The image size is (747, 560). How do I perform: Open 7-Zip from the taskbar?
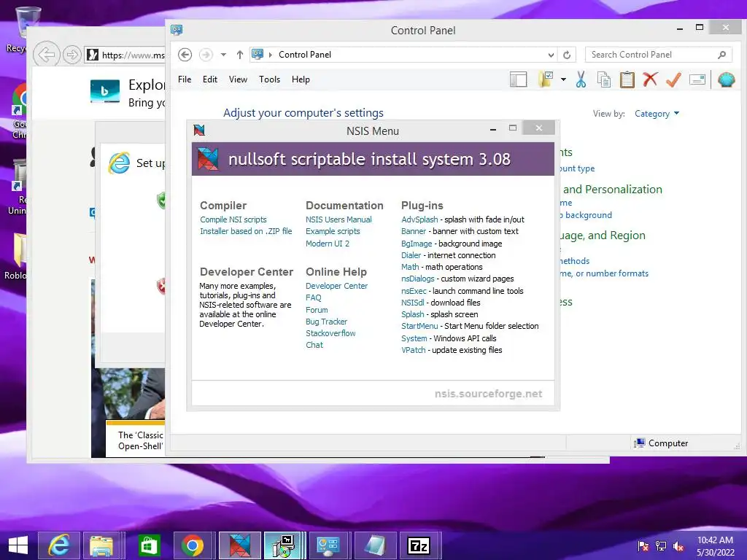pyautogui.click(x=418, y=545)
